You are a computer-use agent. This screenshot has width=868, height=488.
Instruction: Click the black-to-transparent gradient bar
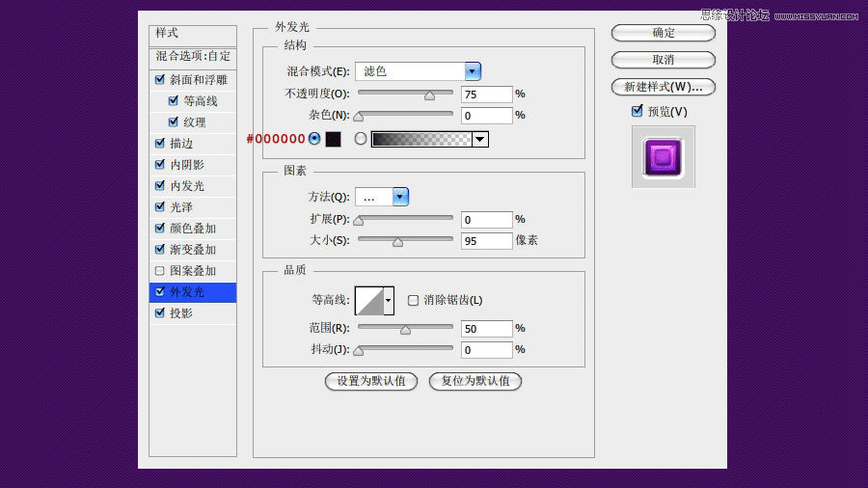[421, 139]
